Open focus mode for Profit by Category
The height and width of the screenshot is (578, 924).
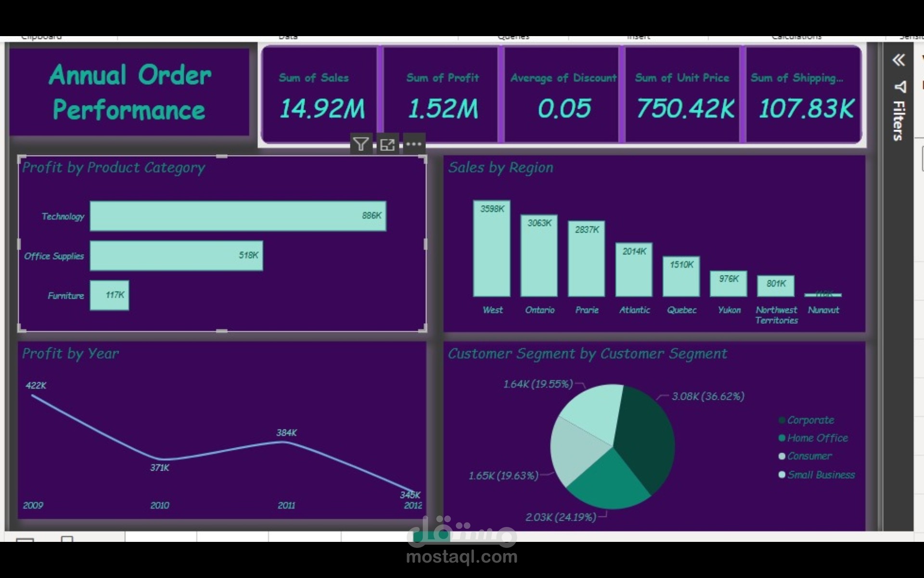click(387, 144)
